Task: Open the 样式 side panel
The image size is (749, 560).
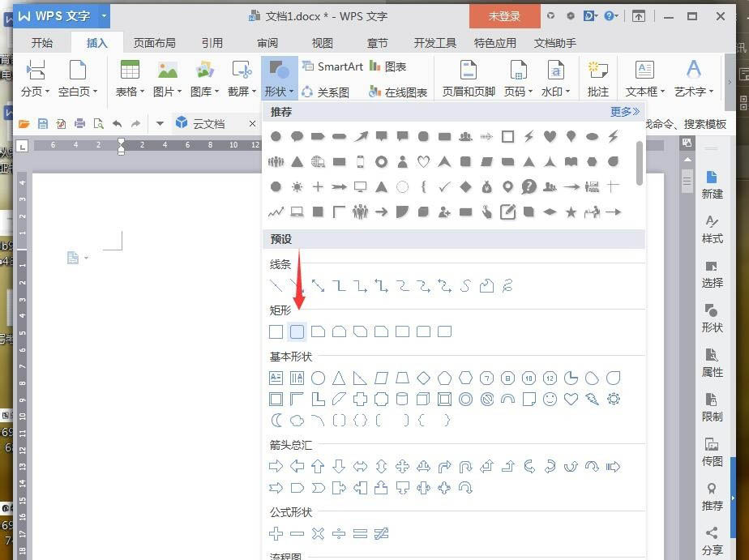Action: [712, 229]
